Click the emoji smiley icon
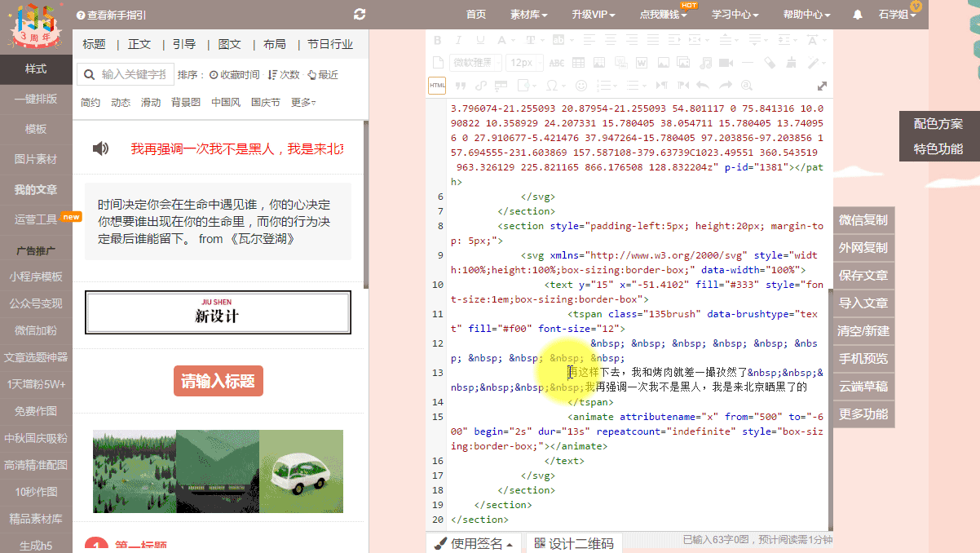Viewport: 980px width, 553px height. tap(581, 86)
